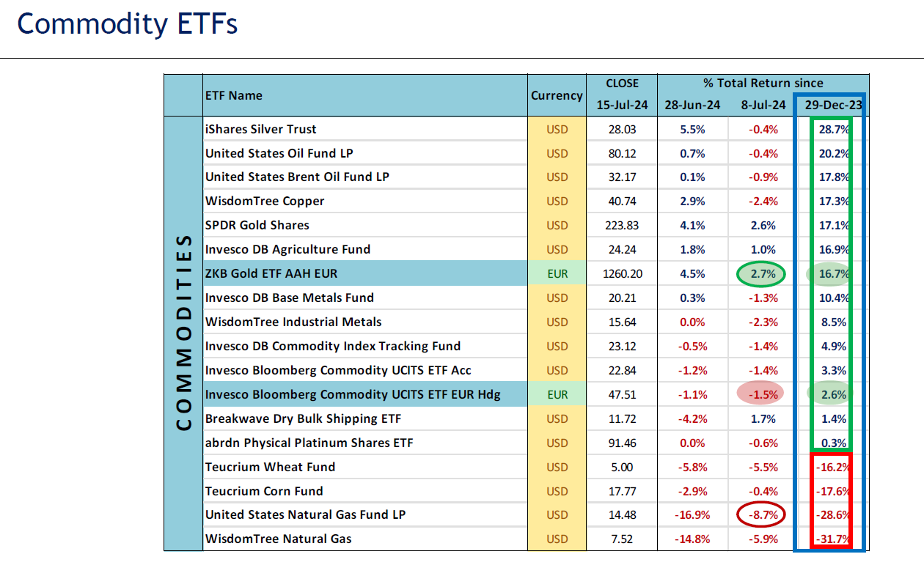Click the SPDR Gold Shares close price 223.83
The height and width of the screenshot is (565, 924).
(622, 225)
